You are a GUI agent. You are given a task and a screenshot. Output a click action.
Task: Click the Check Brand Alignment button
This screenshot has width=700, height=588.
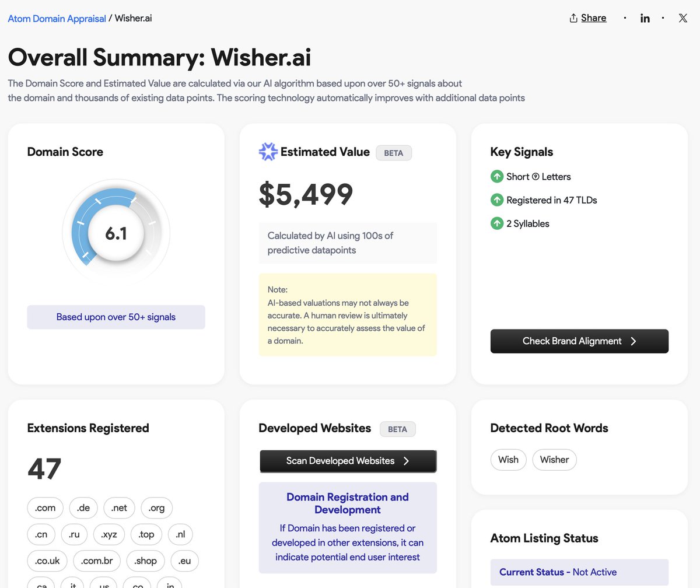[579, 341]
